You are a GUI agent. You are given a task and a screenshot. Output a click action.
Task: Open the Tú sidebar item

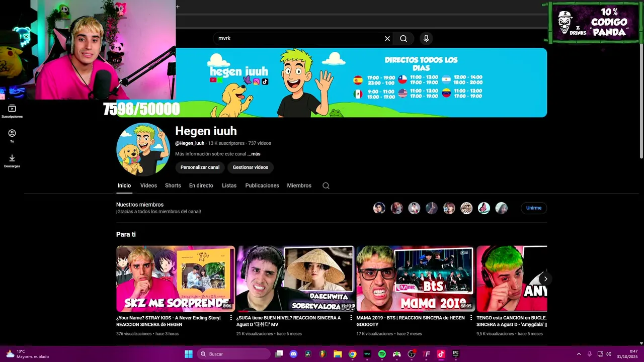[12, 136]
